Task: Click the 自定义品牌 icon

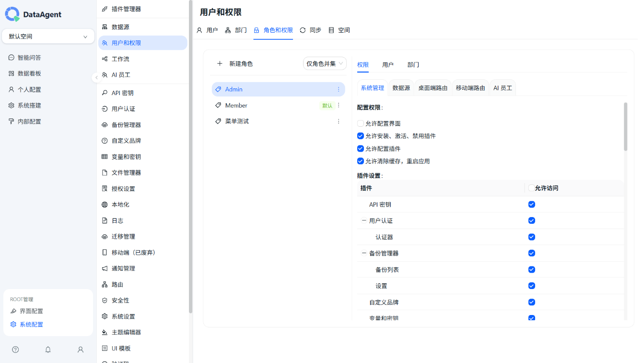Action: 105,141
